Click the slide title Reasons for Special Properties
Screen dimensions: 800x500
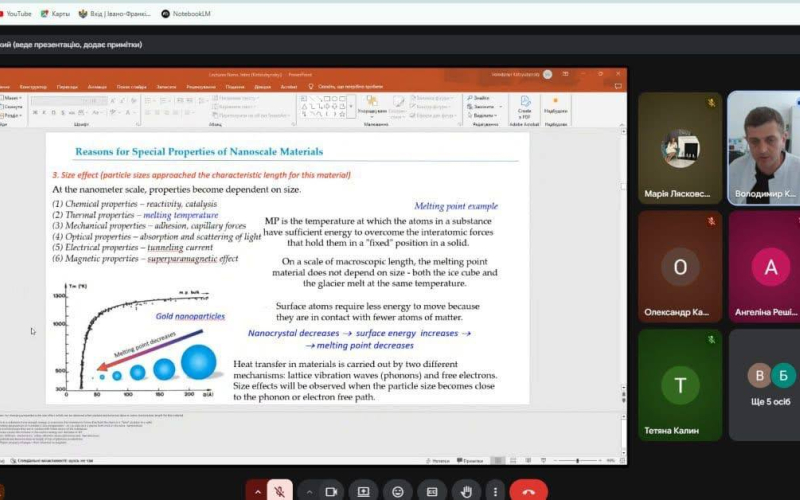tap(199, 152)
